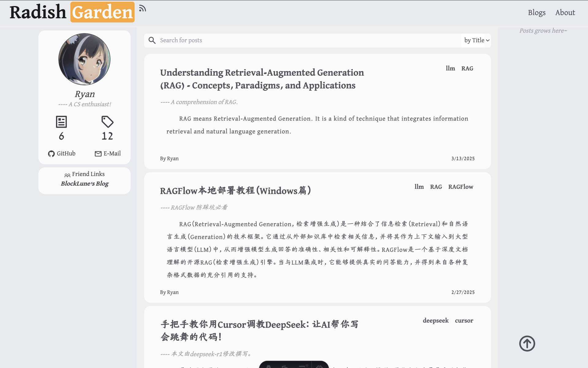588x368 pixels.
Task: Click the tags count label icon
Action: (107, 122)
